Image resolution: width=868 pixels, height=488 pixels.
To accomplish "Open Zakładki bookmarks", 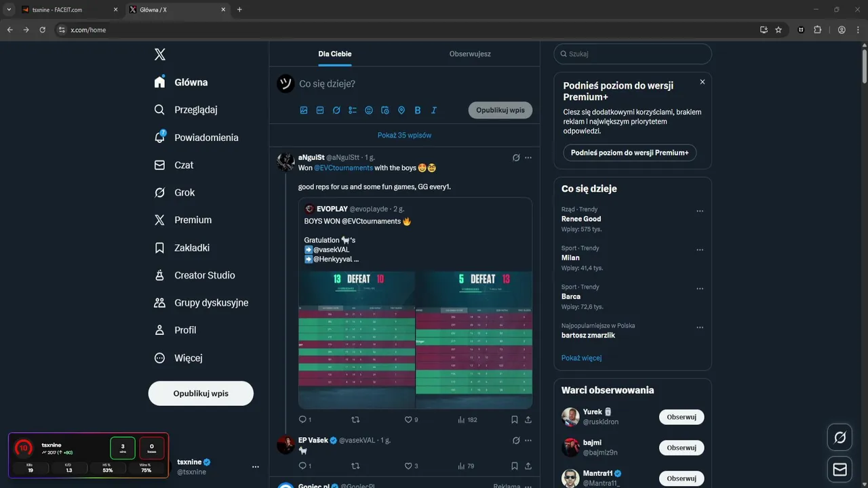I will [182, 248].
